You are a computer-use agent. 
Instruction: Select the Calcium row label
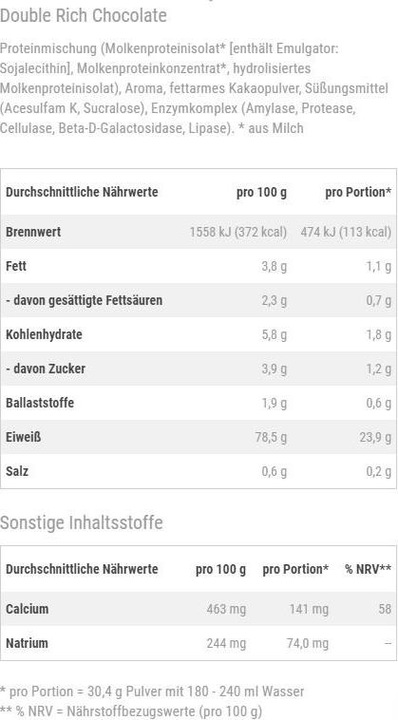[27, 609]
